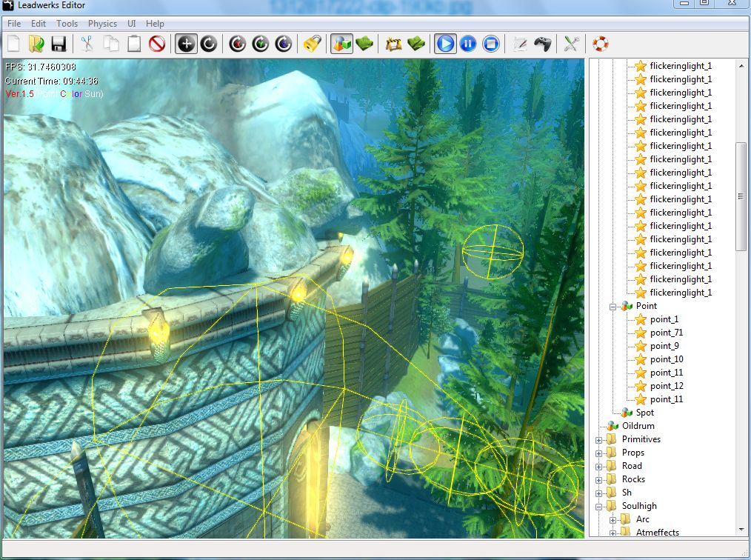
Task: Click the scene tree vertical scrollbar thumb
Action: [x=741, y=196]
